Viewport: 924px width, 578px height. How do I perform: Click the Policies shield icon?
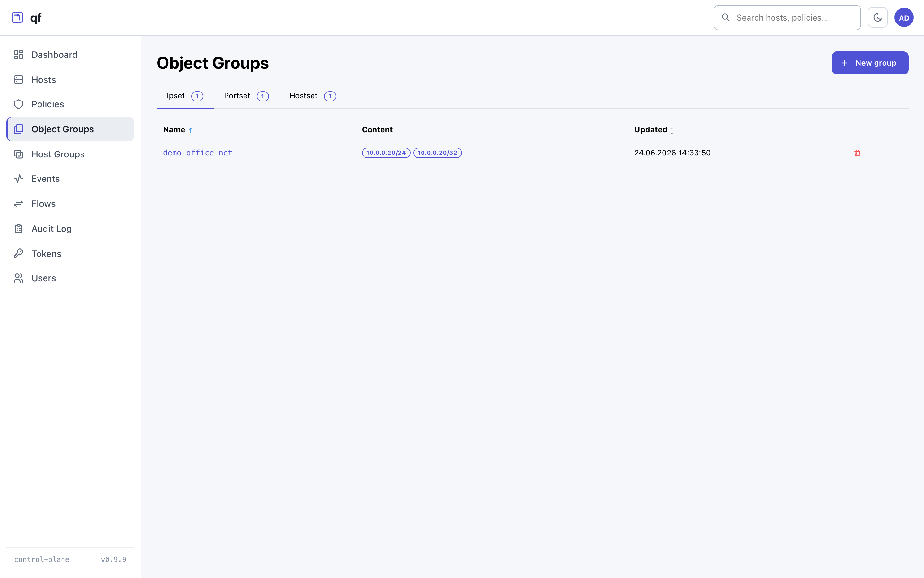coord(19,104)
